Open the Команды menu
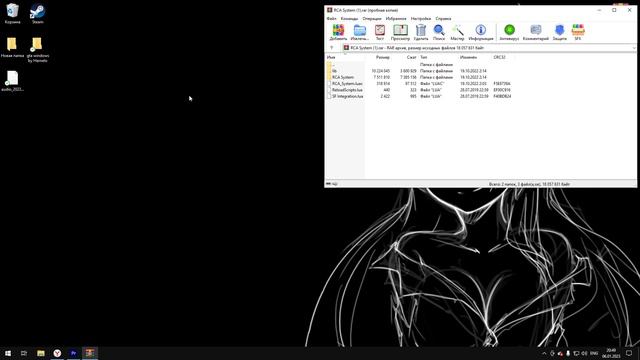 (x=349, y=19)
